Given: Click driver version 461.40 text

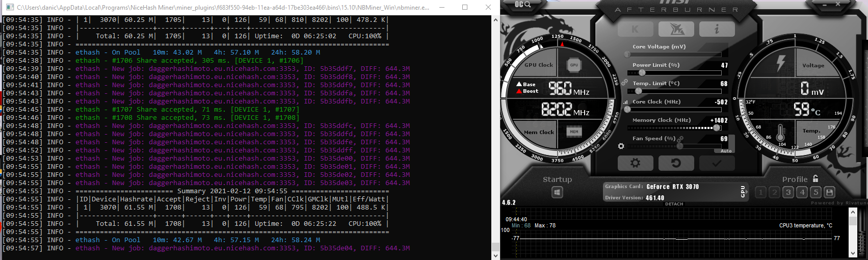Looking at the screenshot, I should point(655,198).
